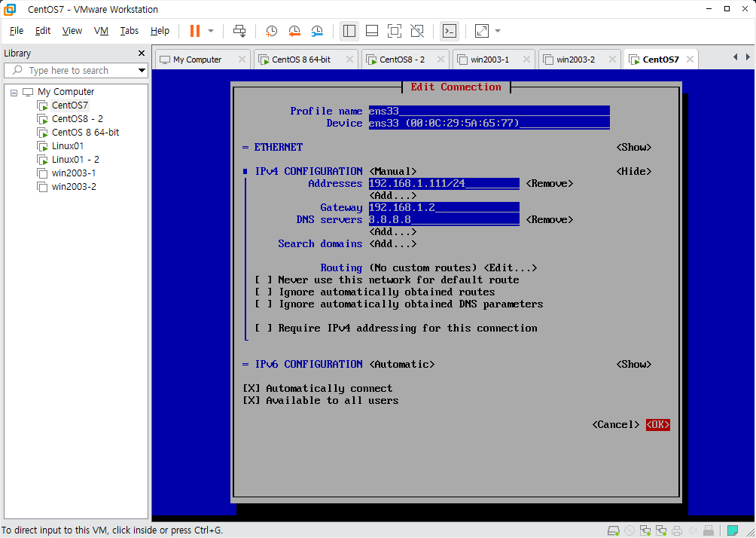756x538 pixels.
Task: Toggle Unity mode icon
Action: [417, 31]
